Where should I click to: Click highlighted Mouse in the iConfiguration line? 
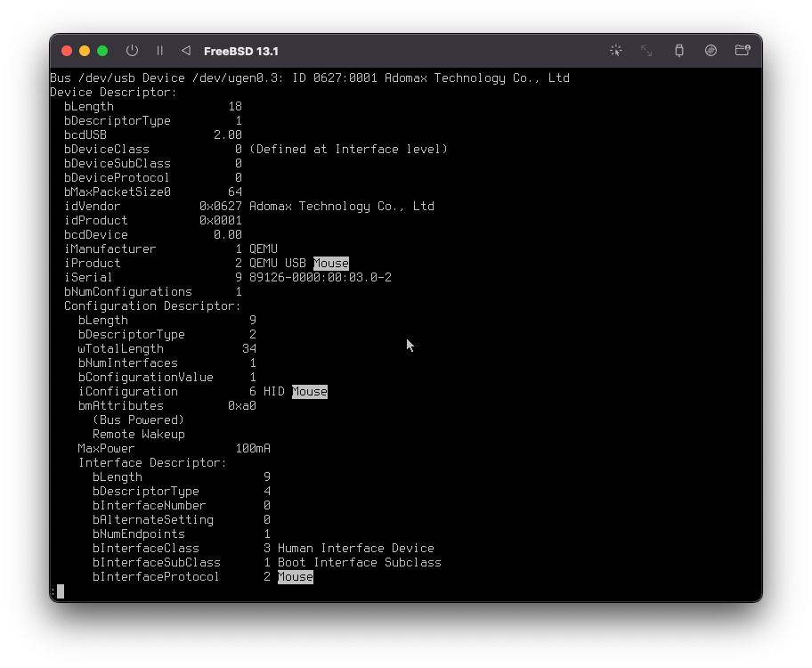tap(310, 392)
